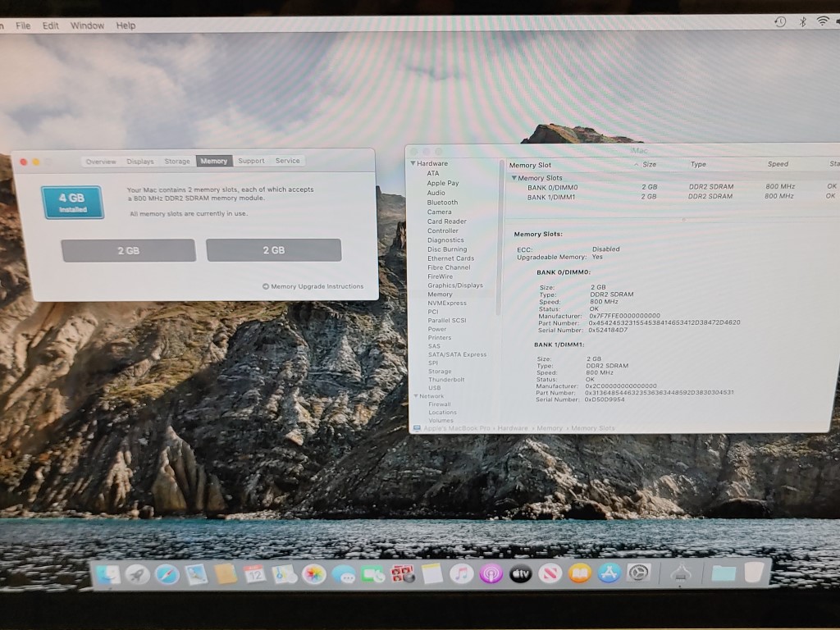Open the Edit menu
This screenshot has height=630, width=840.
point(50,25)
